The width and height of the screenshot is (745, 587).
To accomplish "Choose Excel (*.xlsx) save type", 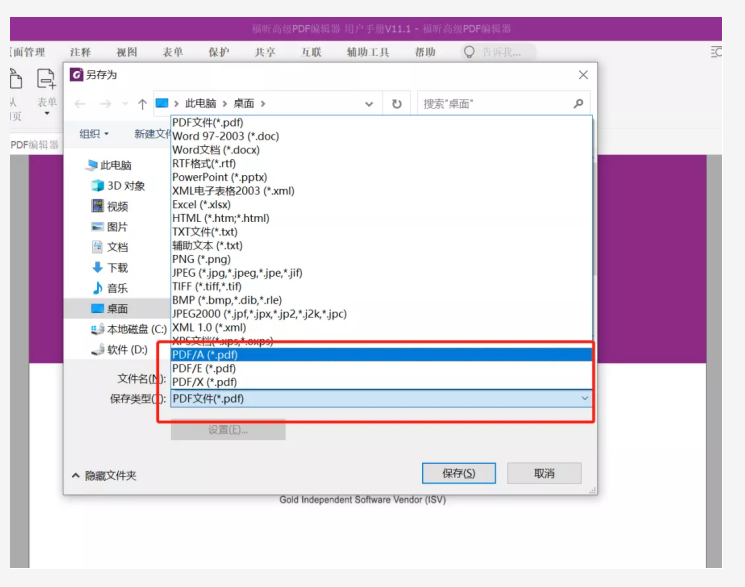I will coord(381,204).
